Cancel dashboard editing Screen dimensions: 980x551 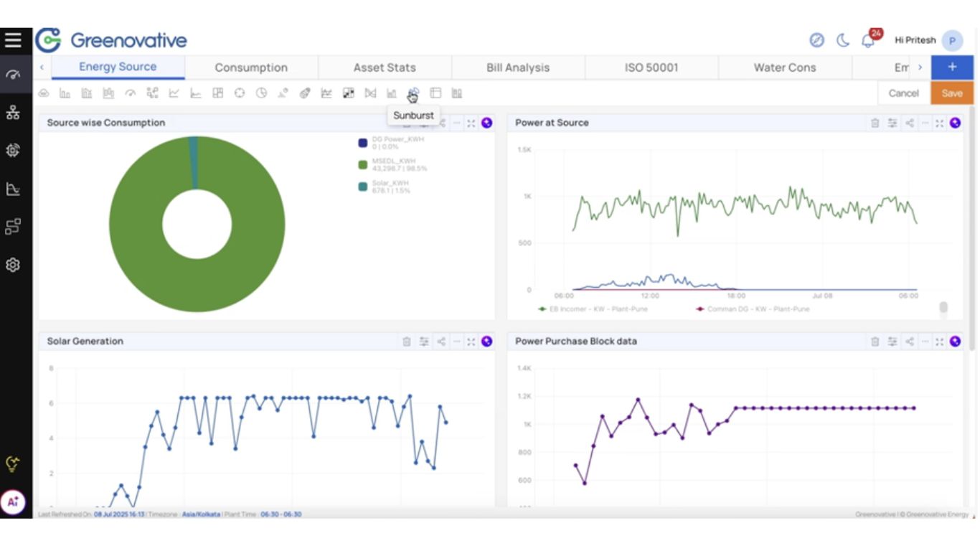tap(903, 93)
